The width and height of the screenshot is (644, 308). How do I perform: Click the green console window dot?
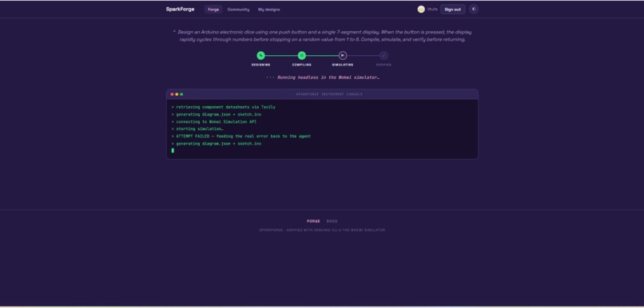pos(181,94)
